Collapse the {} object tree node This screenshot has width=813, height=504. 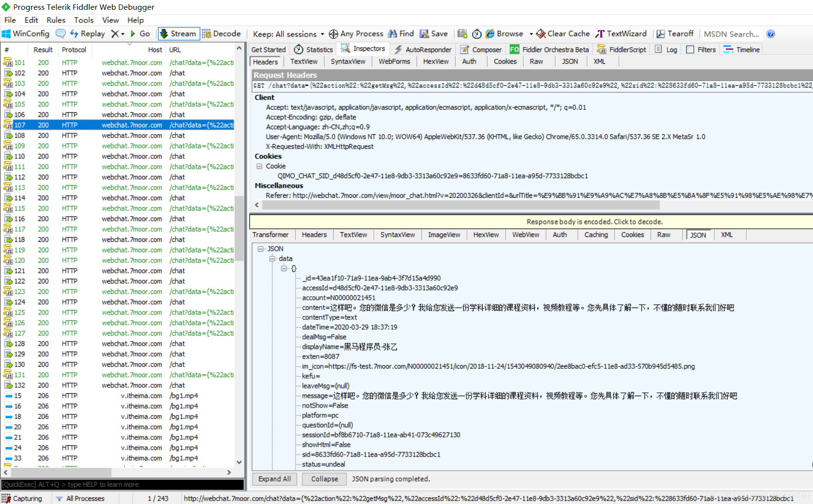284,268
